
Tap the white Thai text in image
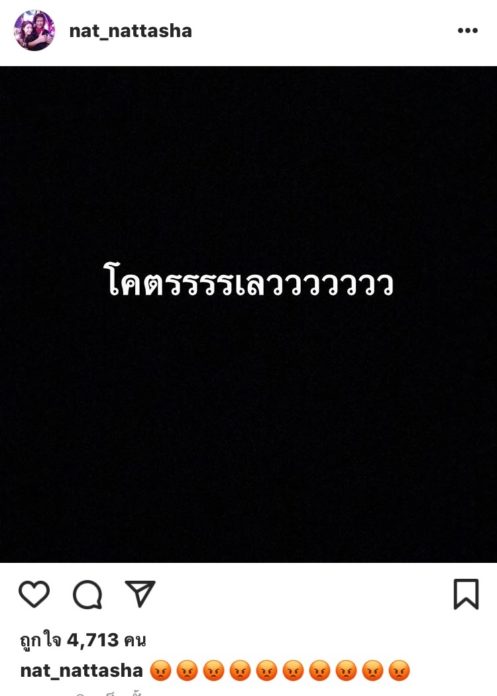click(x=248, y=280)
